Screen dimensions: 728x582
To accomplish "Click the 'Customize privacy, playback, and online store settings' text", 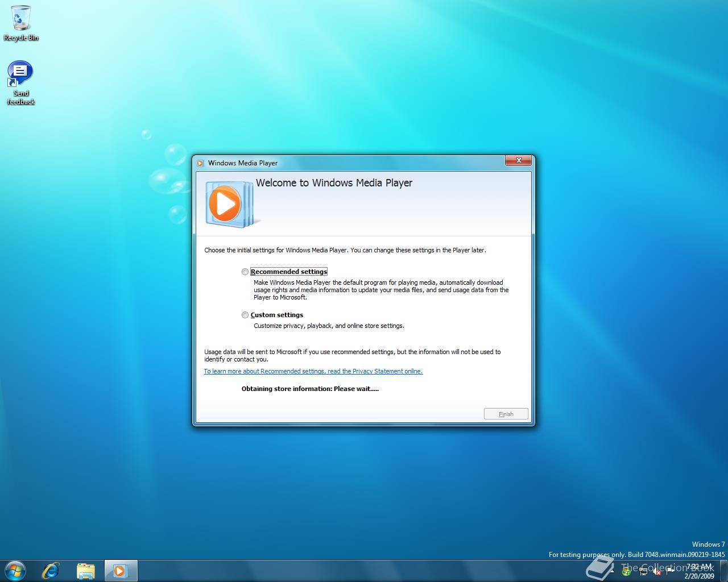I will [329, 326].
